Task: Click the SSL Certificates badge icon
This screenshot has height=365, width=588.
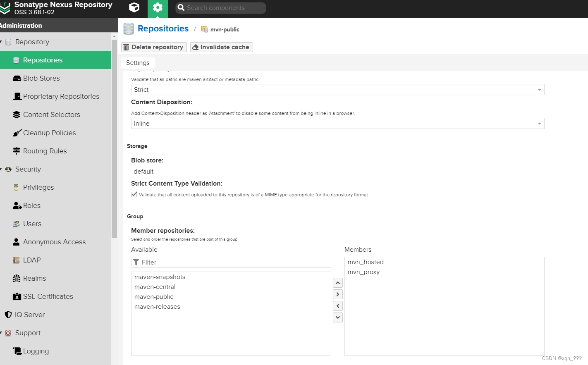Action: [x=17, y=296]
